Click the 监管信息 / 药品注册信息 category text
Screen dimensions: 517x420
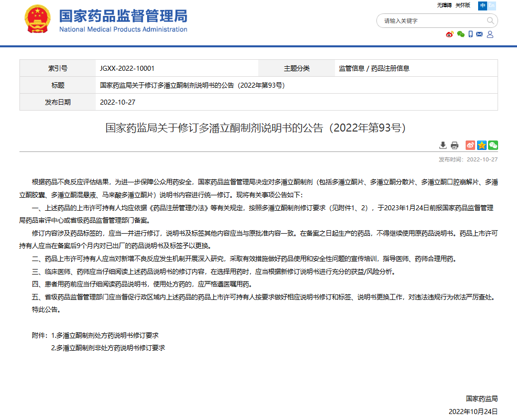point(374,68)
